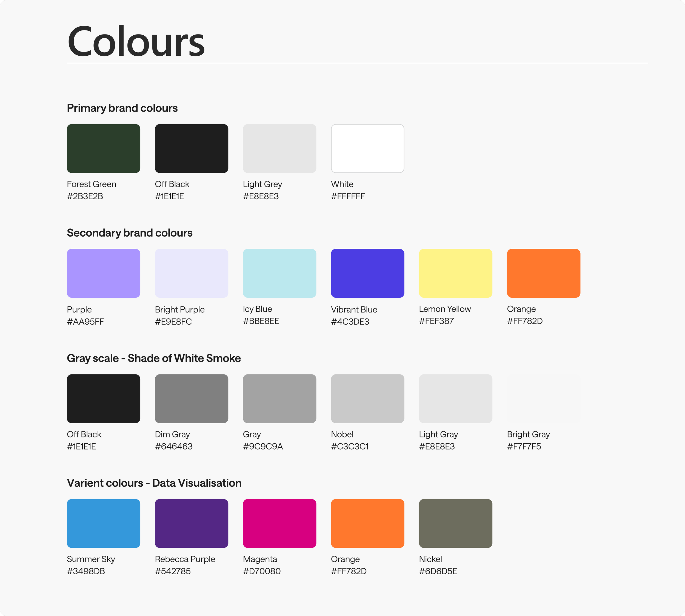
Task: Click the #3498DB hex code text
Action: pos(86,571)
